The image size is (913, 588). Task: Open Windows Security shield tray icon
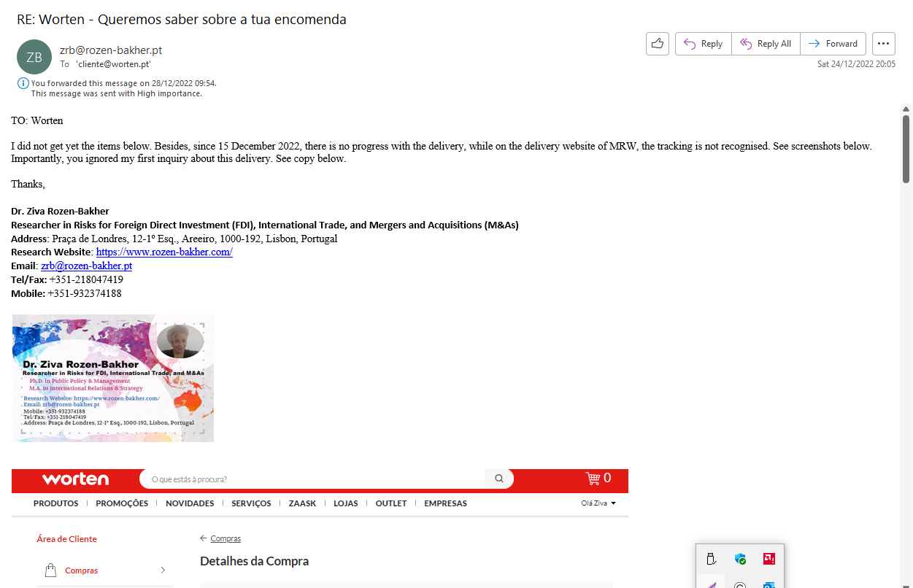coord(740,560)
